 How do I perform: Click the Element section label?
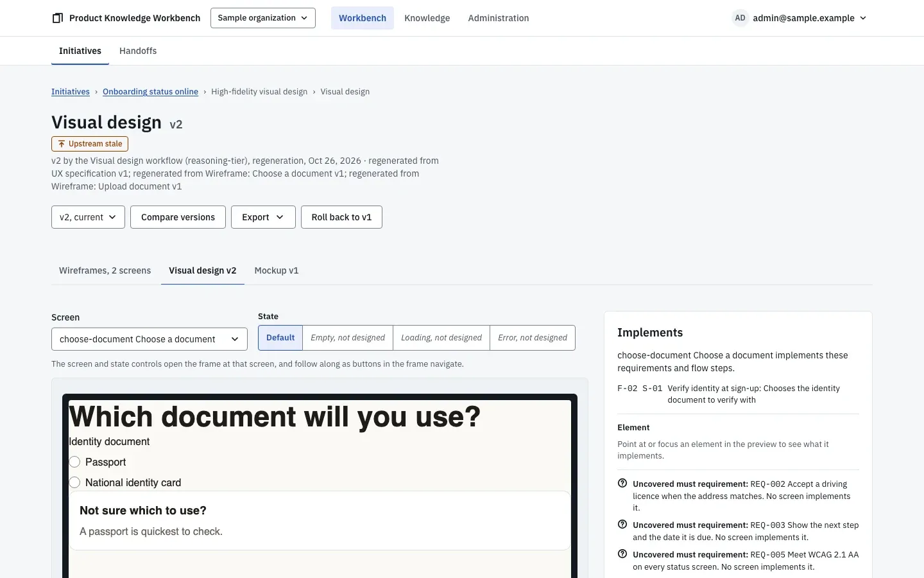click(633, 428)
